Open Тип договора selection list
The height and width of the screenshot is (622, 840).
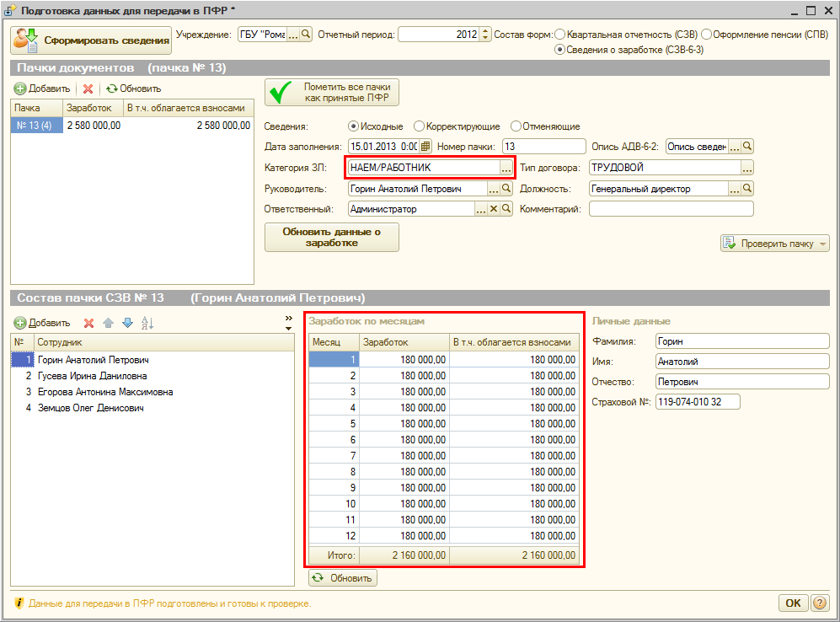click(746, 168)
